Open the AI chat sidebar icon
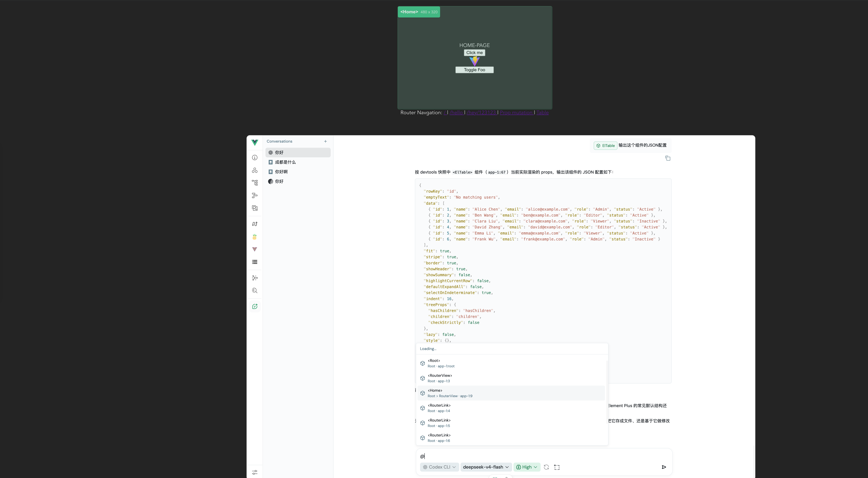The height and width of the screenshot is (478, 868). coord(255,307)
